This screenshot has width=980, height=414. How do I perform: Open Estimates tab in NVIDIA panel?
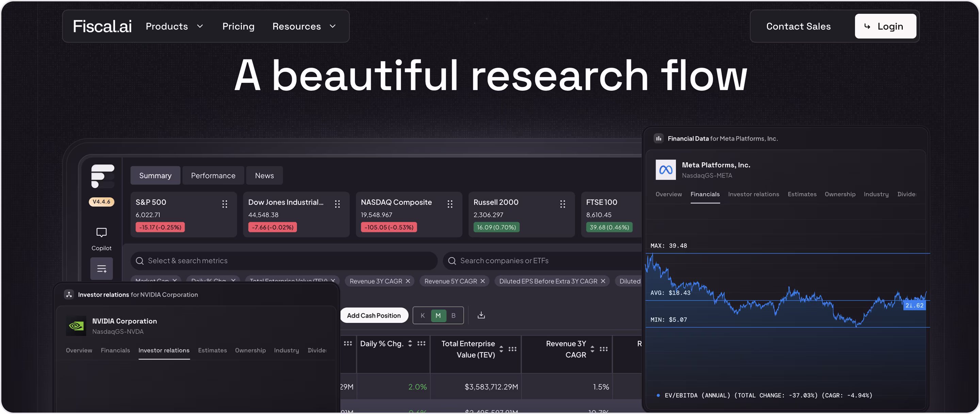pyautogui.click(x=212, y=350)
